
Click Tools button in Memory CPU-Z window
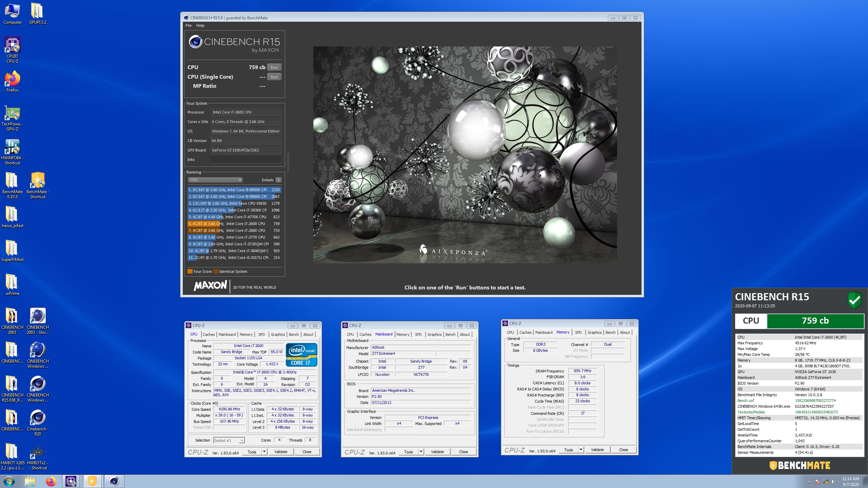569,450
